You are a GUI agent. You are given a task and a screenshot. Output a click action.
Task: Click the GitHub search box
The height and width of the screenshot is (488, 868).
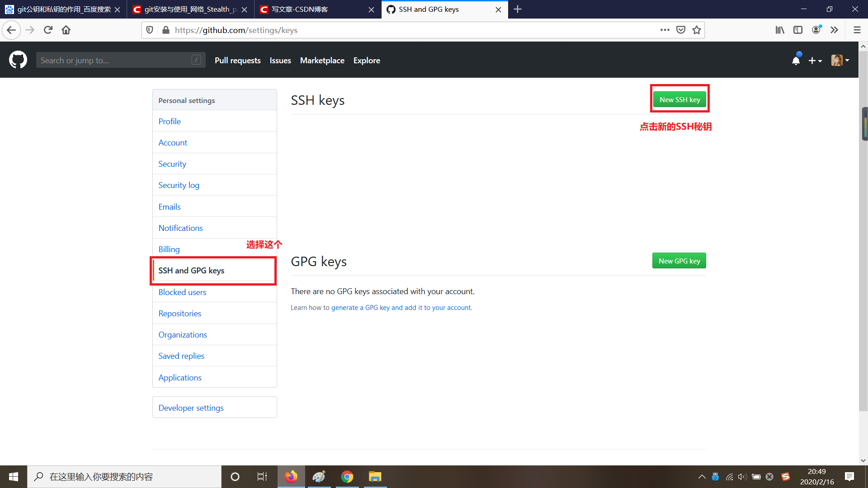pos(121,60)
